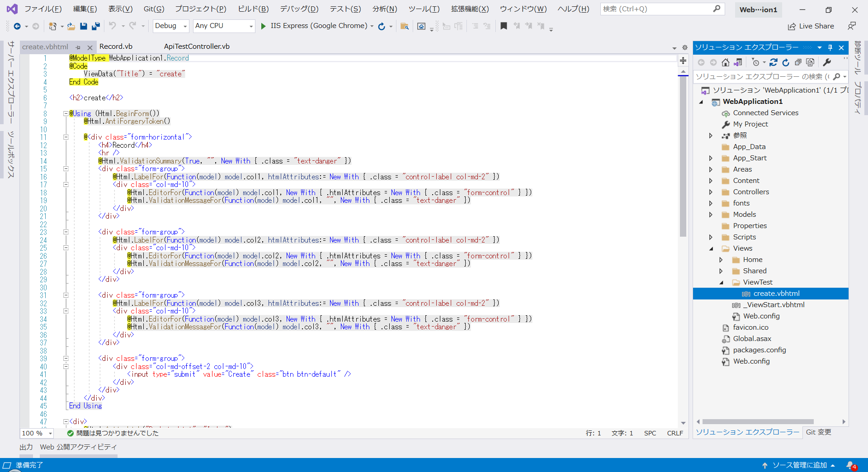The width and height of the screenshot is (868, 472).
Task: Click inside the search box (Ctrl+Q)
Action: (656, 9)
